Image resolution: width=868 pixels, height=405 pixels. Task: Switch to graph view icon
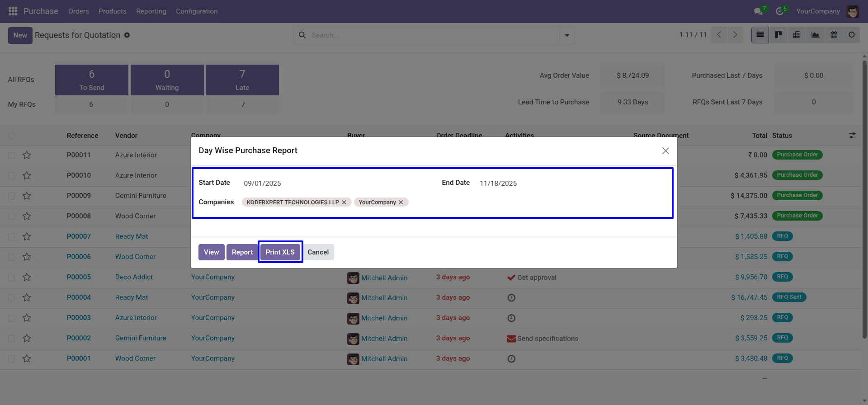point(816,35)
